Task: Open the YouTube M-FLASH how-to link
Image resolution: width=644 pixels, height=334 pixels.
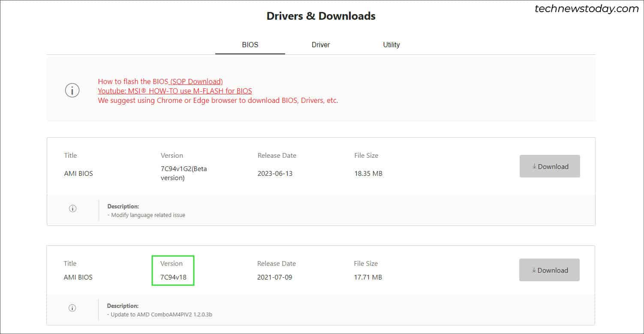Action: [x=175, y=91]
